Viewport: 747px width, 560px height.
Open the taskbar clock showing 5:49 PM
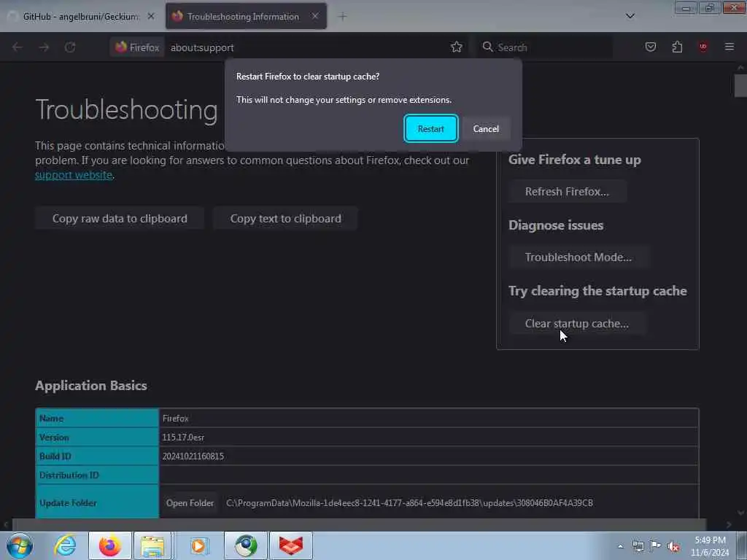pos(710,546)
